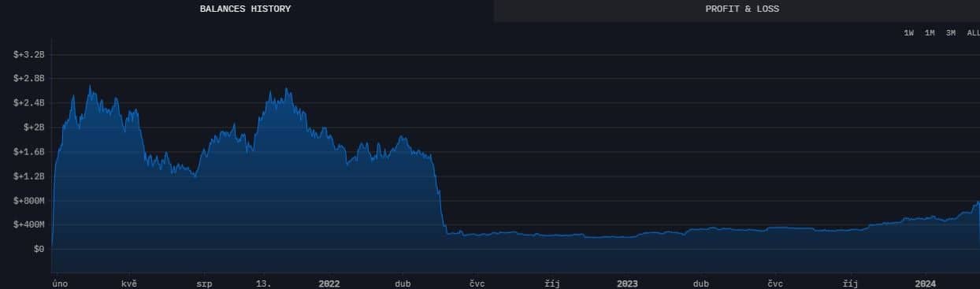
Task: Switch to the Balances History tab
Action: (x=245, y=9)
